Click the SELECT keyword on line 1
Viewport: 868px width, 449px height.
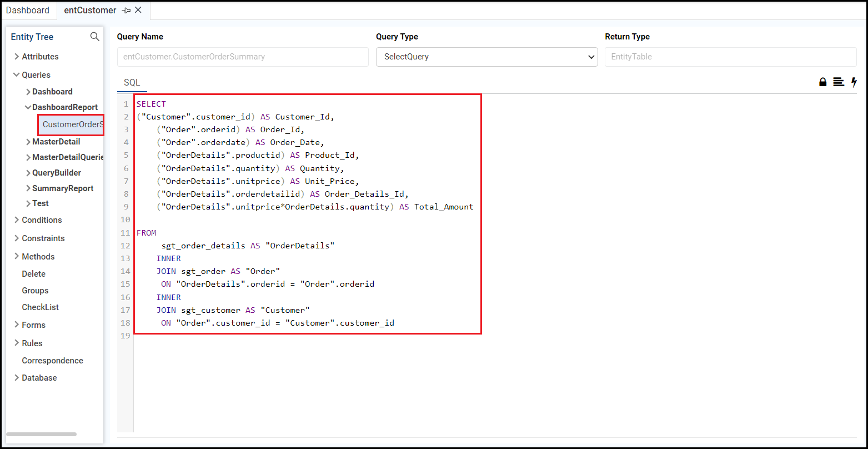[x=151, y=104]
